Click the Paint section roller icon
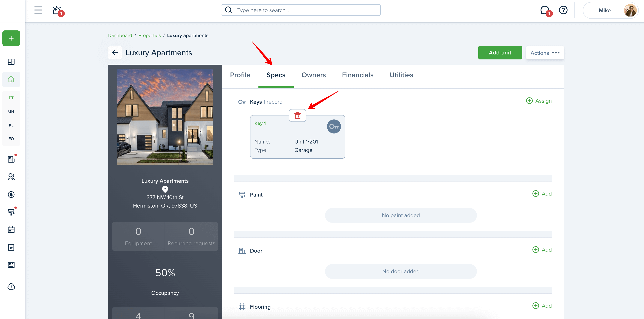This screenshot has width=644, height=319. pyautogui.click(x=242, y=195)
